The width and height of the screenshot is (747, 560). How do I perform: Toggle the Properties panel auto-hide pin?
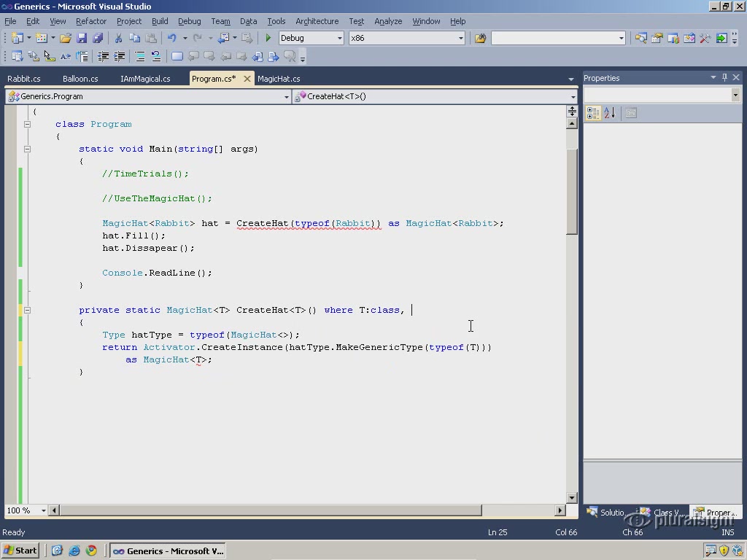pyautogui.click(x=724, y=77)
